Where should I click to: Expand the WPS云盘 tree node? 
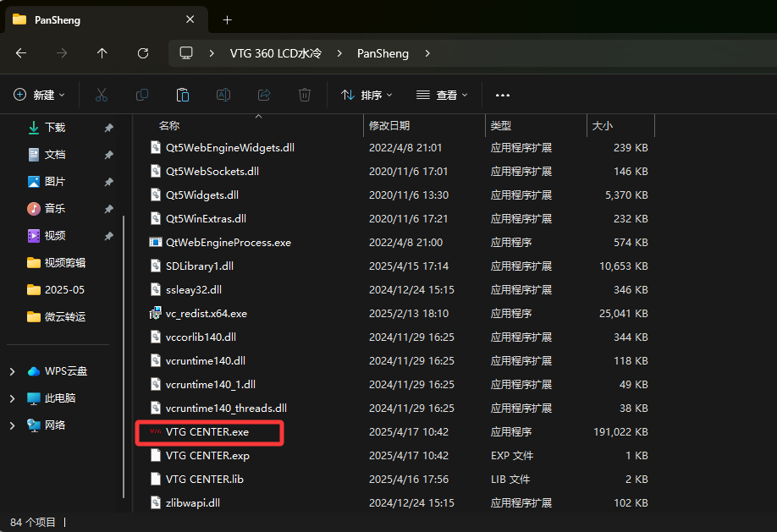coord(12,371)
